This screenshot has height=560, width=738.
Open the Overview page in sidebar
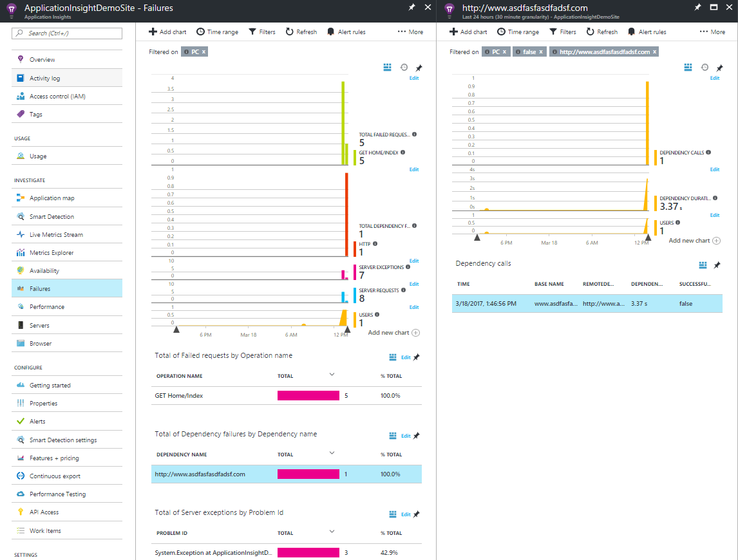click(66, 59)
